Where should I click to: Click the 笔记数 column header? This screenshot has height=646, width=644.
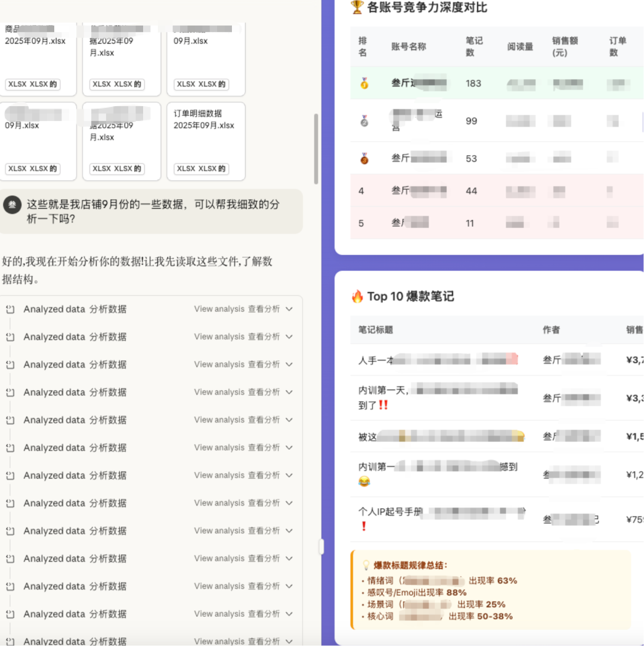(x=474, y=47)
